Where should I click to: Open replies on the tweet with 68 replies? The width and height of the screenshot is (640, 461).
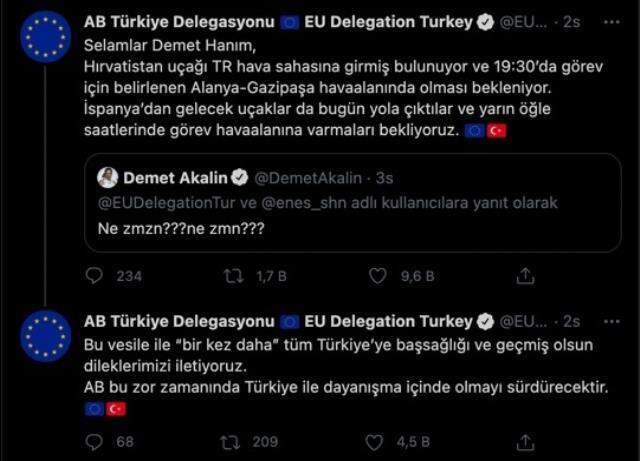[98, 440]
